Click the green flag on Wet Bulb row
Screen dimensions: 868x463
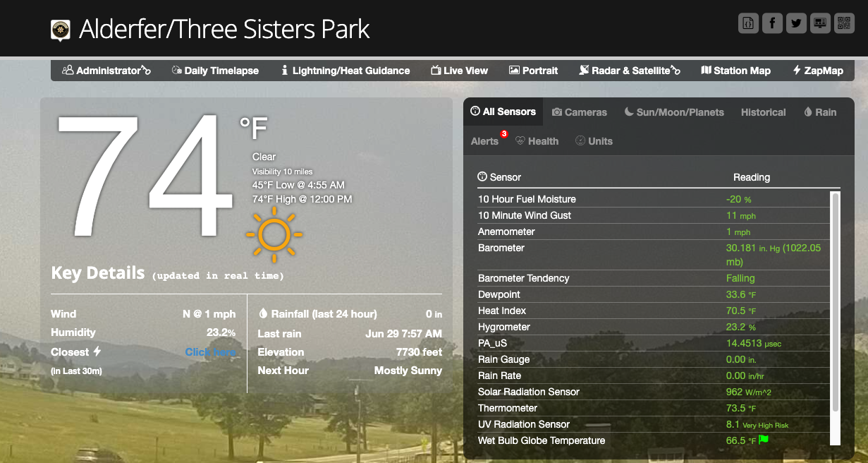point(764,440)
